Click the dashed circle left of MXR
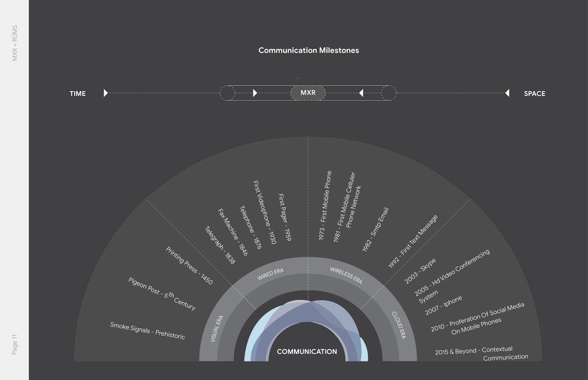588x380 pixels. click(x=227, y=93)
